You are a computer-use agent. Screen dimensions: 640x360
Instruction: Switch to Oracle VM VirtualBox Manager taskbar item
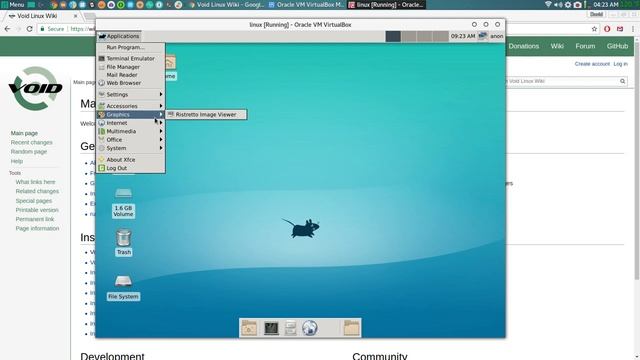click(x=307, y=5)
